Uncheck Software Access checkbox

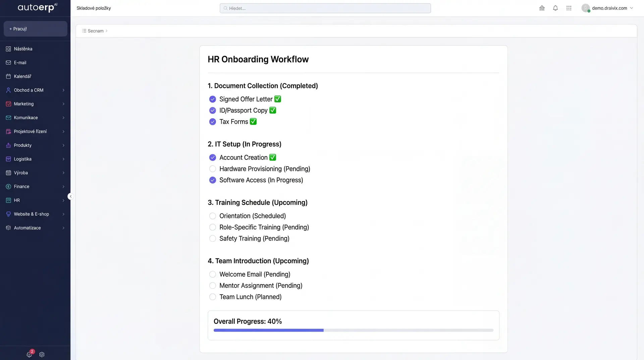pyautogui.click(x=213, y=180)
